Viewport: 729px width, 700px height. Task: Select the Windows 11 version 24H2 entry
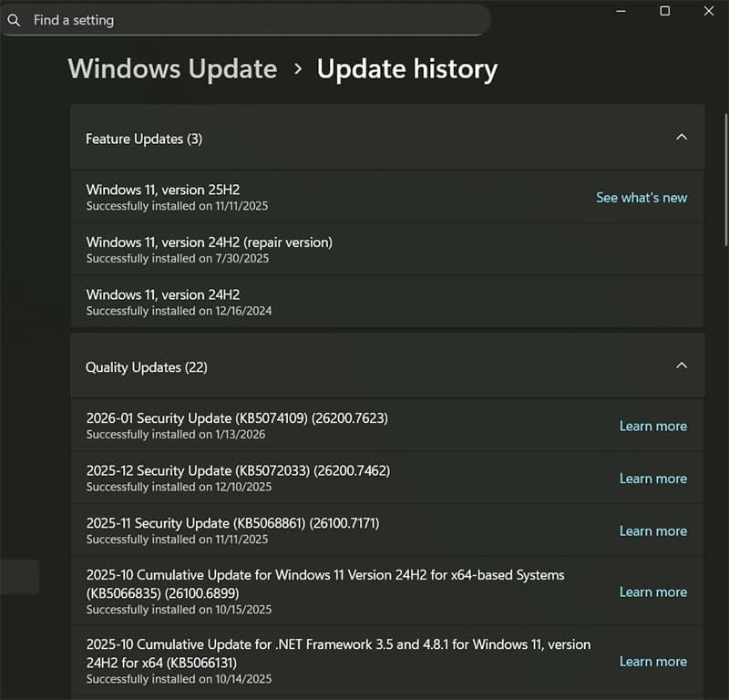273,302
